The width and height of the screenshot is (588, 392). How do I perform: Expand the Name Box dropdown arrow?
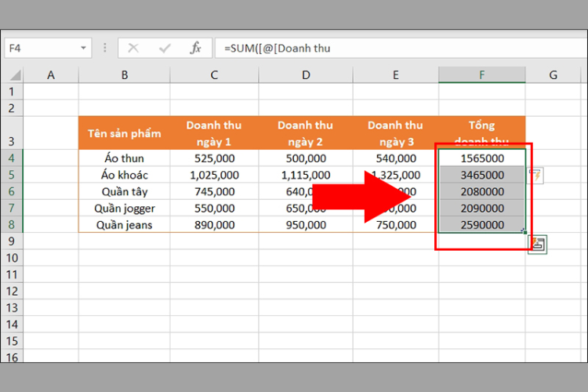point(83,48)
